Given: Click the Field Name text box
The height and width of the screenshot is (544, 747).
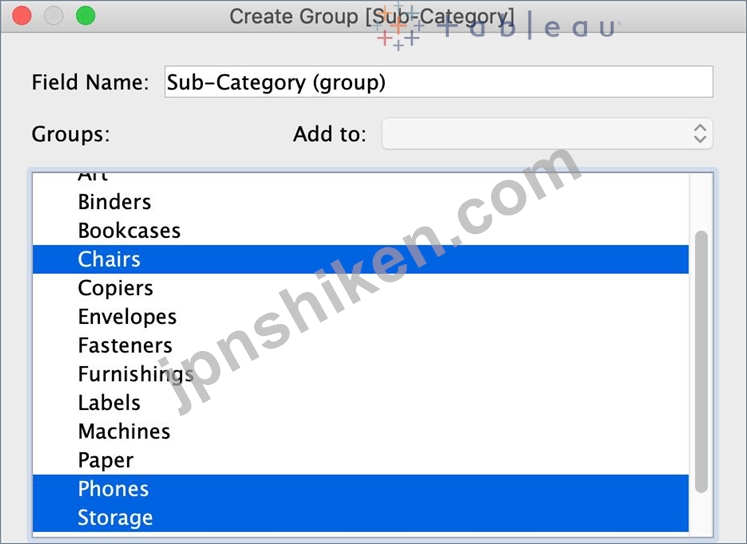Looking at the screenshot, I should click(x=439, y=82).
